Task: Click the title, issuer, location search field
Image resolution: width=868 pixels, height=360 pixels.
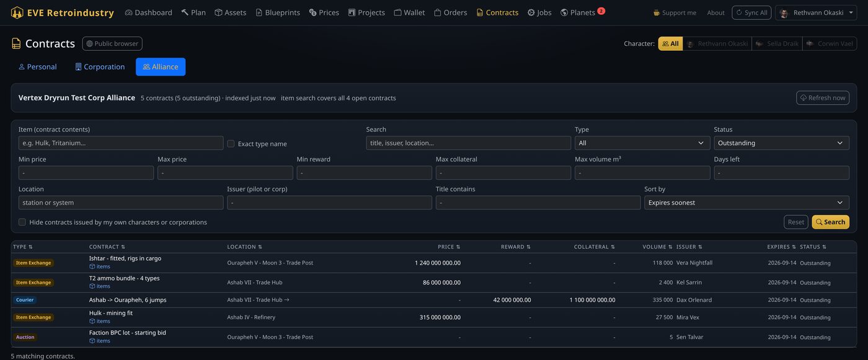Action: pos(468,143)
